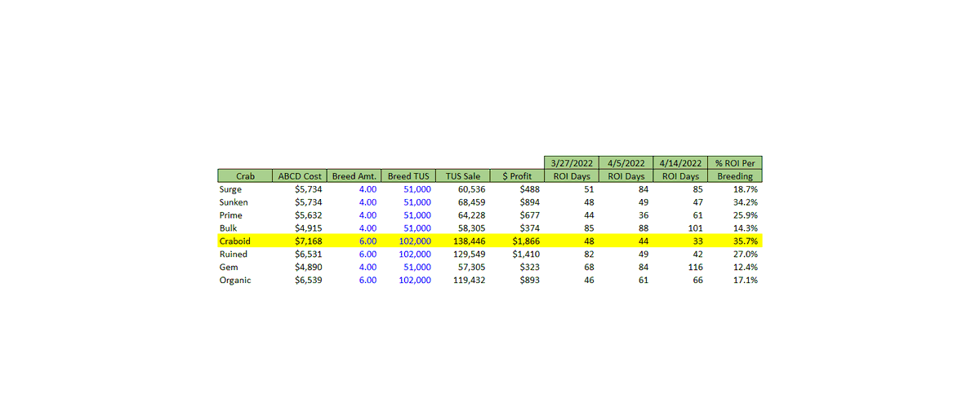Select the 'Ruined' crab row label

click(234, 254)
